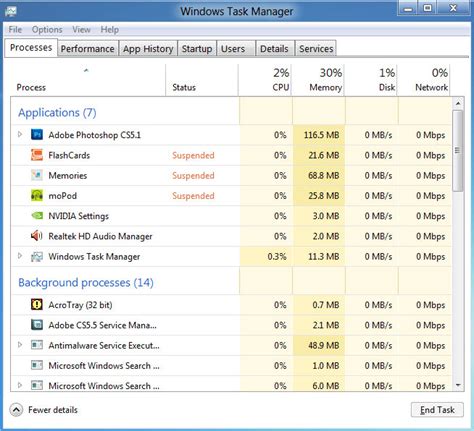This screenshot has height=431, width=474.
Task: Open the Options menu
Action: point(47,30)
